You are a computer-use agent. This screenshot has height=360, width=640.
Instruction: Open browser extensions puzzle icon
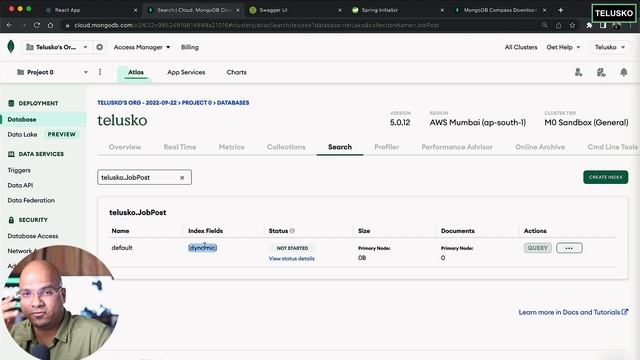point(589,25)
